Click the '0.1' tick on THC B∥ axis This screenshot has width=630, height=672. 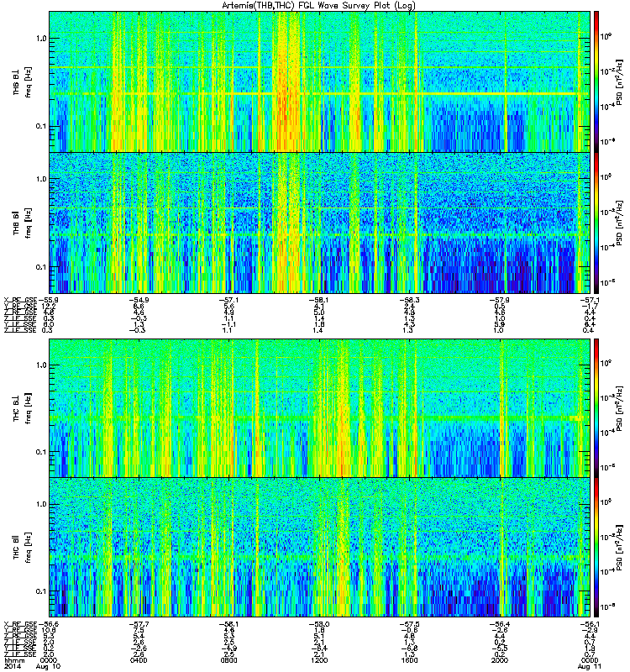pyautogui.click(x=41, y=591)
